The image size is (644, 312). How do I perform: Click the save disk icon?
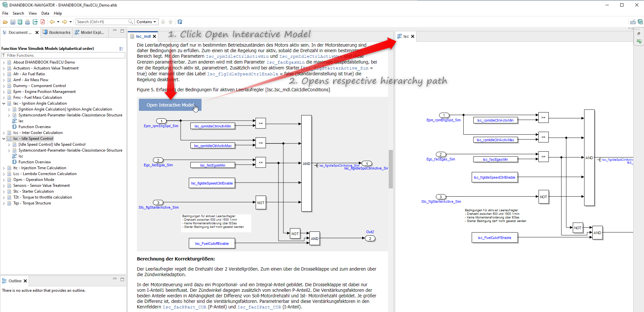(x=13, y=22)
